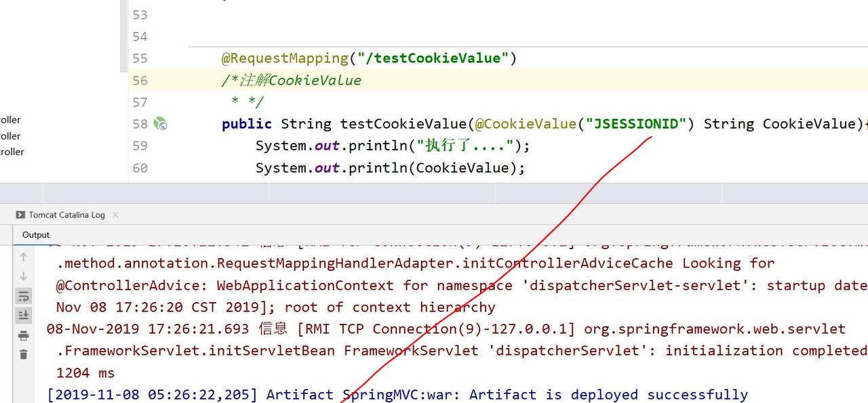Click the @RequestMapping annotation

pyautogui.click(x=285, y=58)
